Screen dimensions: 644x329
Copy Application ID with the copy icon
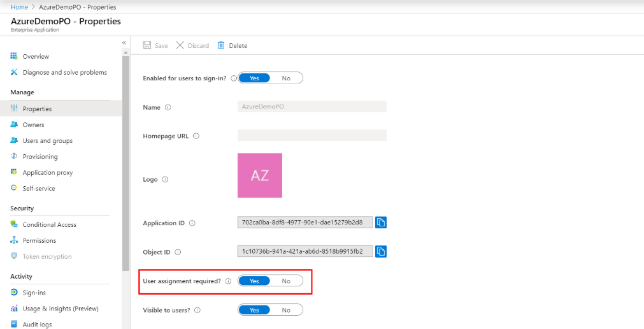pyautogui.click(x=381, y=223)
